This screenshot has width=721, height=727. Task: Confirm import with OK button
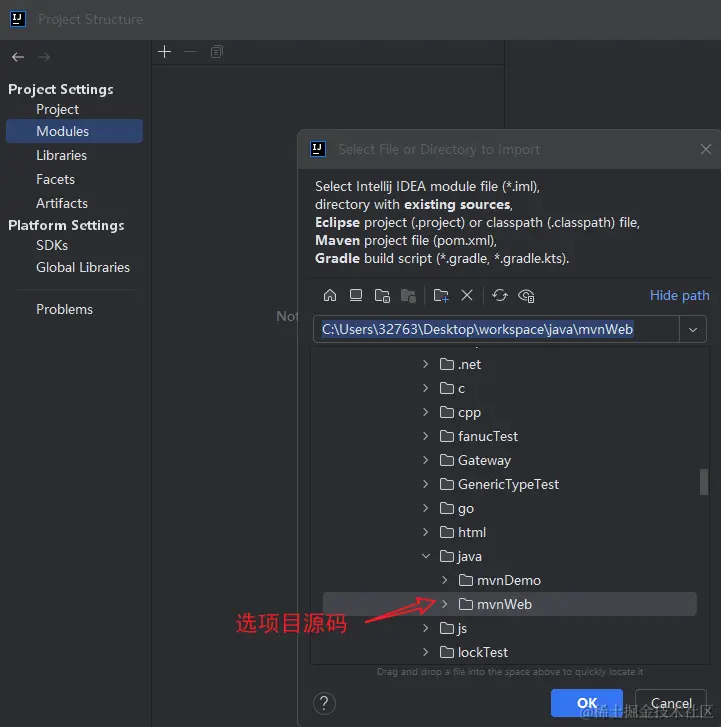click(587, 703)
